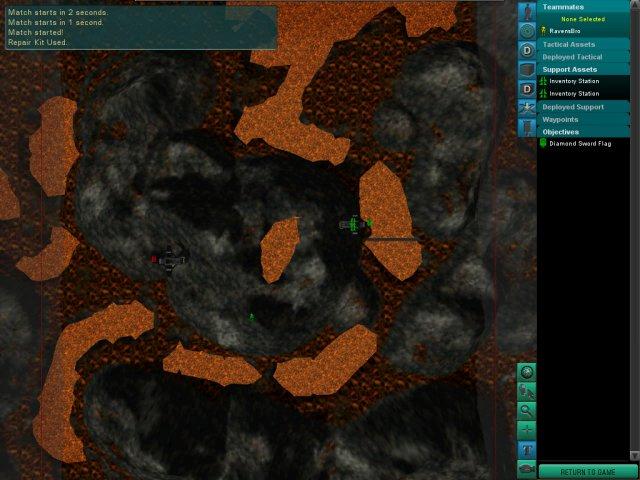Click green icon of first Inventory Station
640x480 pixels.
coord(543,81)
